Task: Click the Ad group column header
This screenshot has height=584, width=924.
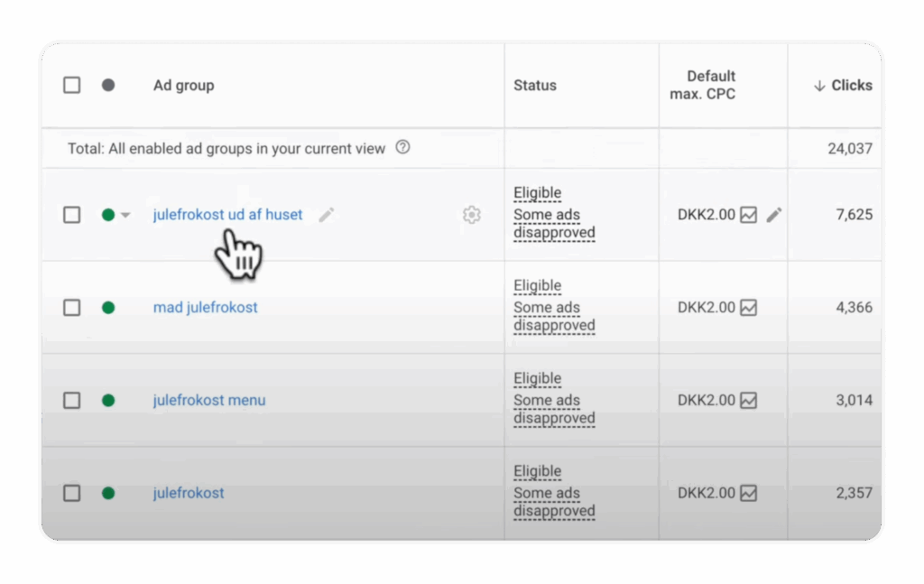Action: click(183, 85)
